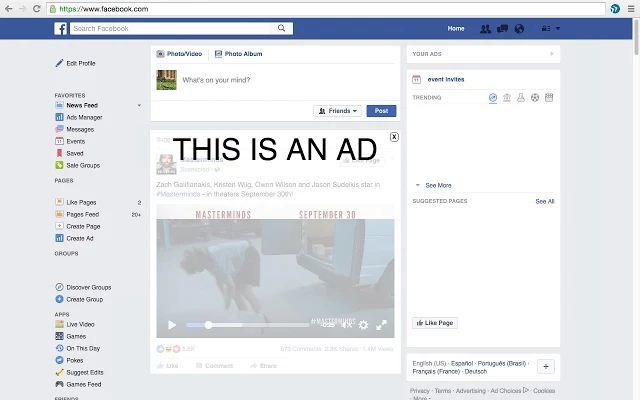This screenshot has height=400, width=640.
Task: Click the Search Facebook field
Action: [x=140, y=29]
